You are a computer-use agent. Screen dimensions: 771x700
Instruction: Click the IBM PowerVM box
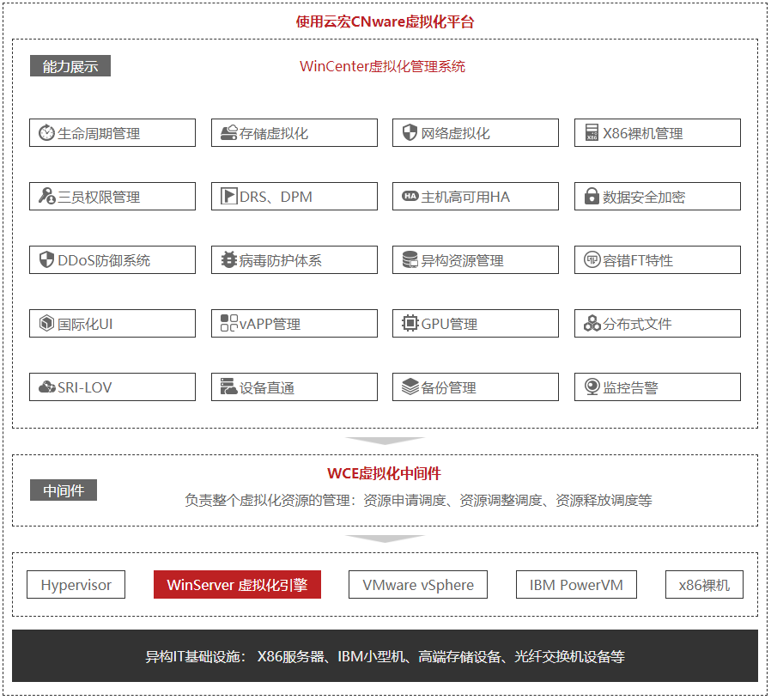576,584
